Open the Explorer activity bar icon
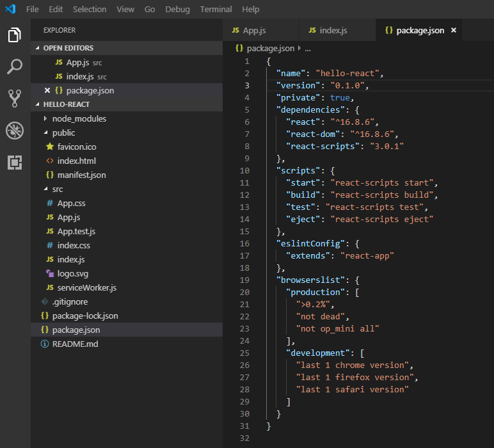 coord(15,35)
